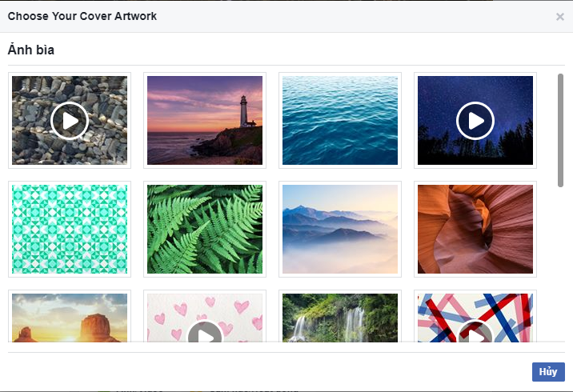Play the pebble stones video cover

[x=70, y=121]
